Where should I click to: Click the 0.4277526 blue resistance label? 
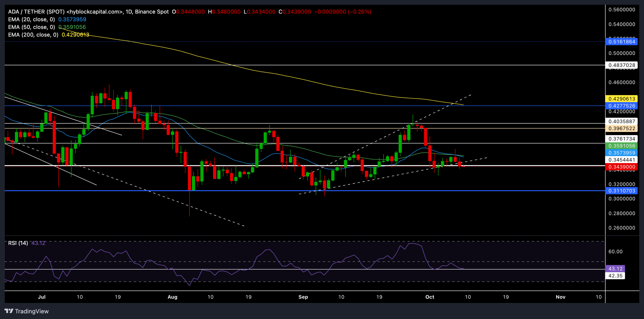pos(622,106)
